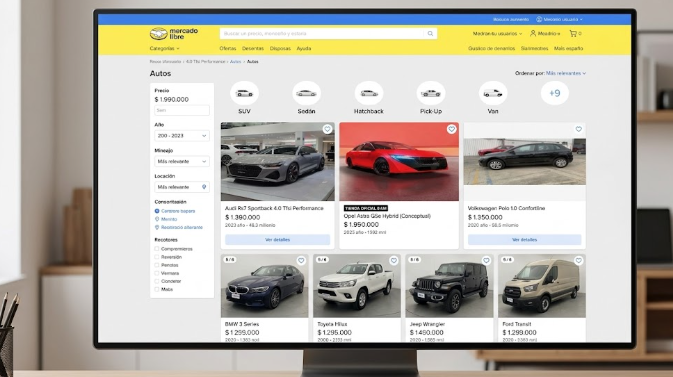Favorite the Jeep Wrangler listing
Image resolution: width=673 pixels, height=377 pixels.
click(x=486, y=261)
